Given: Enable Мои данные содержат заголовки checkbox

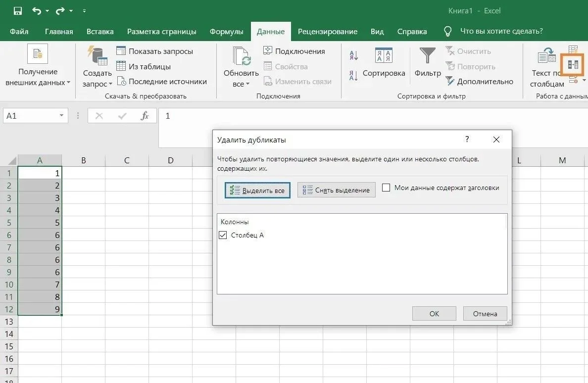Looking at the screenshot, I should coord(386,188).
